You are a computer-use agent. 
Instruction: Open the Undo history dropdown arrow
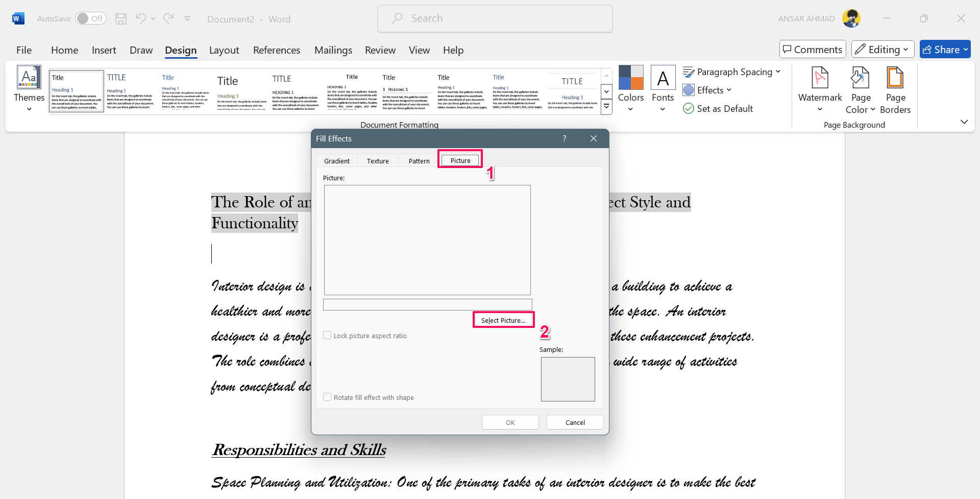click(153, 19)
